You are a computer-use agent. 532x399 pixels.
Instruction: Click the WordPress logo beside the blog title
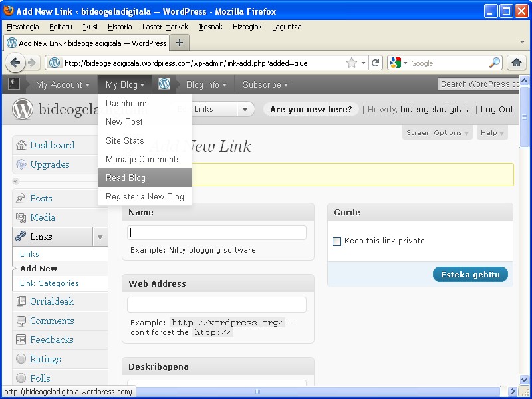click(23, 109)
